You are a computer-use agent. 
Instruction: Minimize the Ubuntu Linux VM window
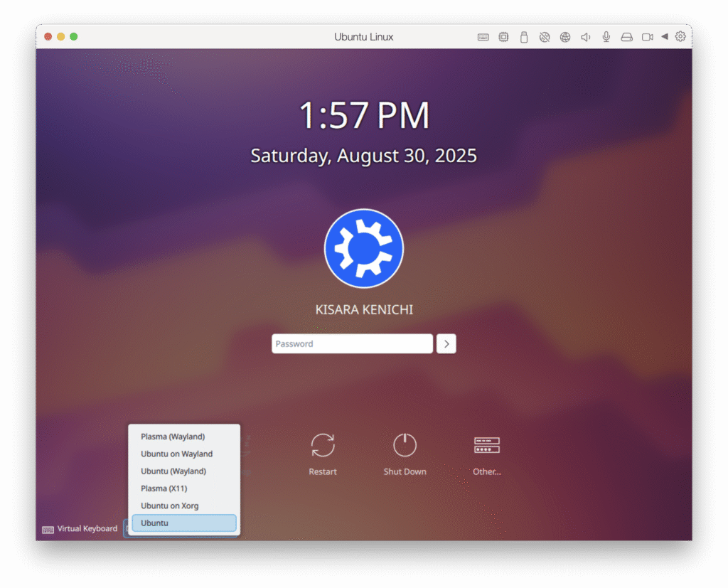pyautogui.click(x=61, y=37)
